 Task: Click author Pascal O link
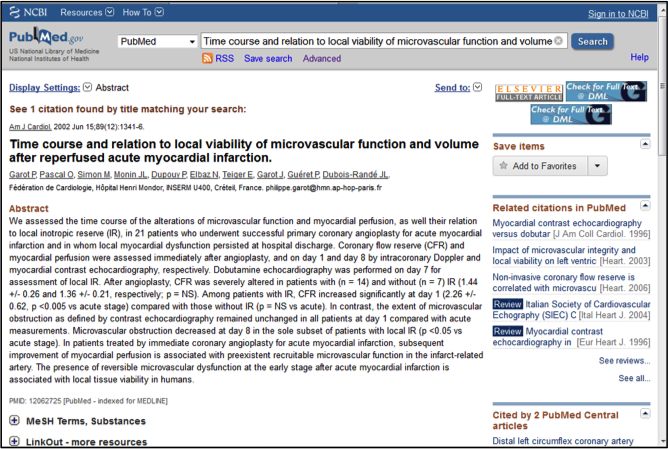(56, 174)
